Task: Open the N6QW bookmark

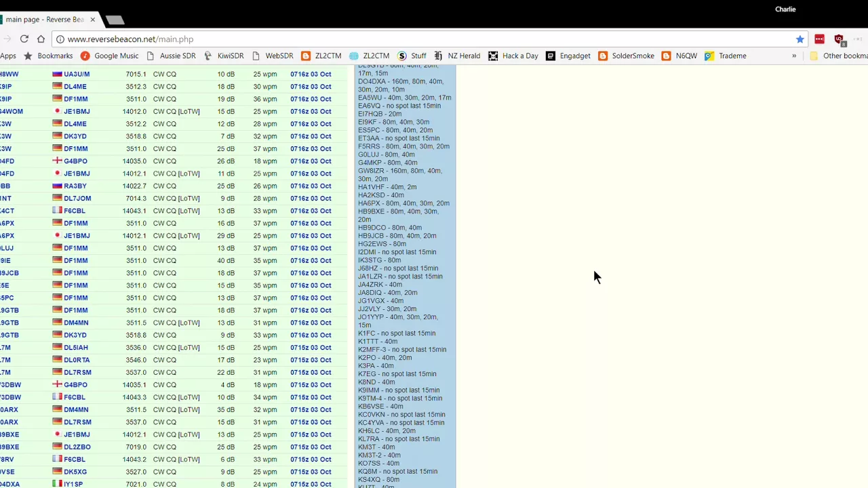Action: pos(679,56)
